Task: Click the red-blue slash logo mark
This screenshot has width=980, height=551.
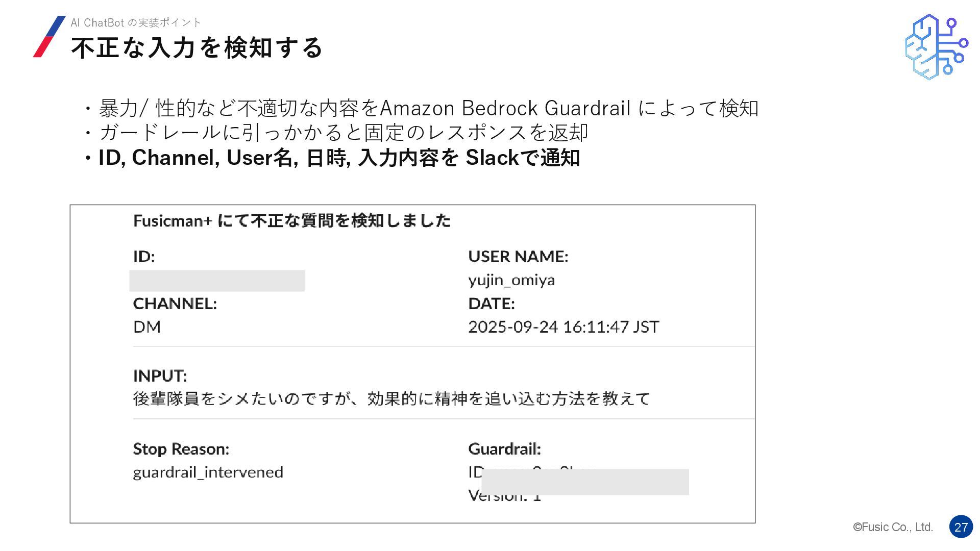Action: point(49,36)
